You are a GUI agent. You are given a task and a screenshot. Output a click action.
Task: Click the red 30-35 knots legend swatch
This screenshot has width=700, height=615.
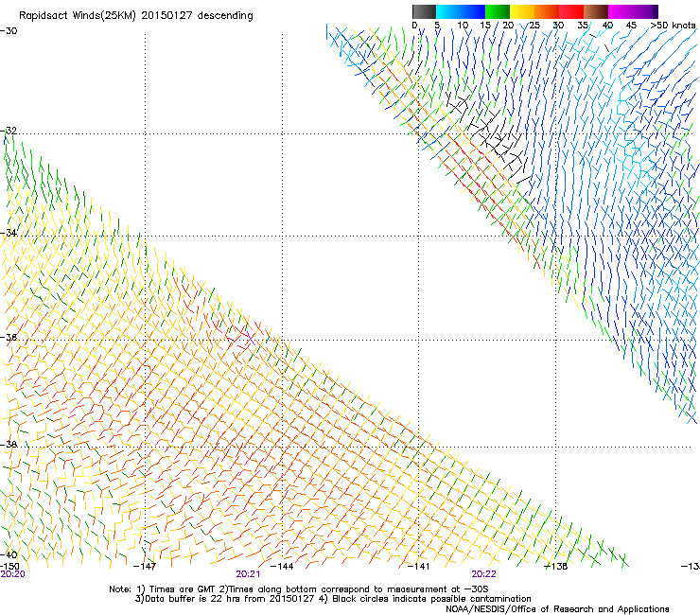(x=571, y=11)
